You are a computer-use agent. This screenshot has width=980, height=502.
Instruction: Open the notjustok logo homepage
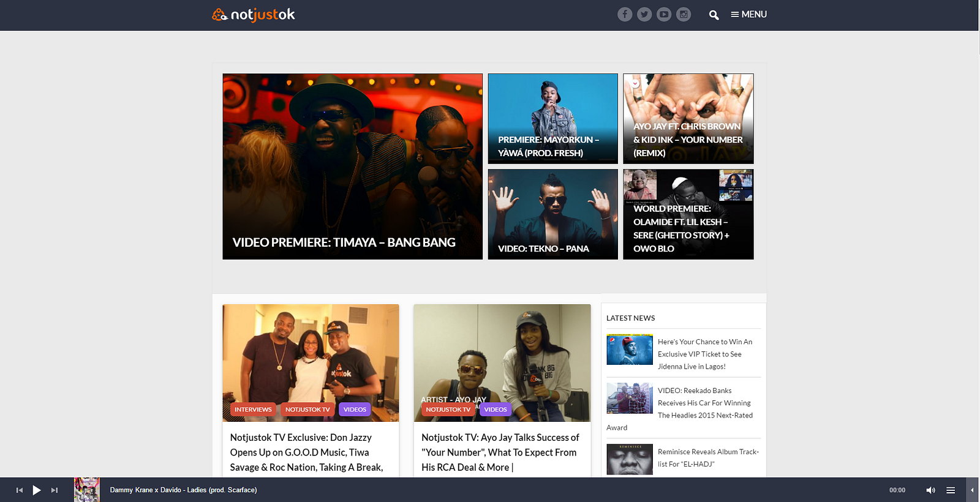pyautogui.click(x=254, y=15)
